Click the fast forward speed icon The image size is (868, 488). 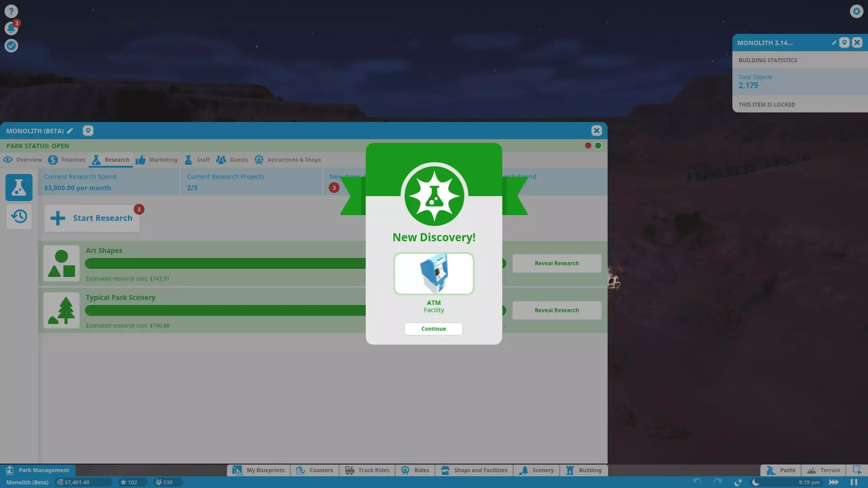point(834,482)
